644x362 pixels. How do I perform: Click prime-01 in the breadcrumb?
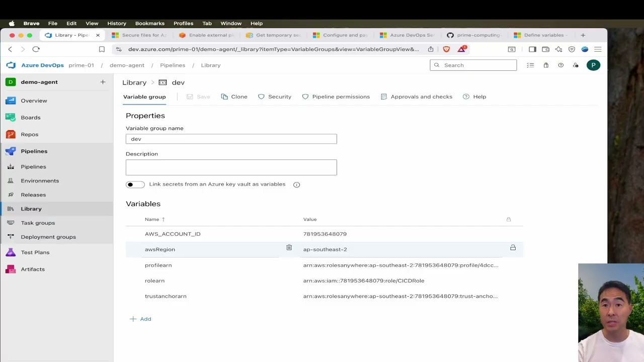[81, 65]
